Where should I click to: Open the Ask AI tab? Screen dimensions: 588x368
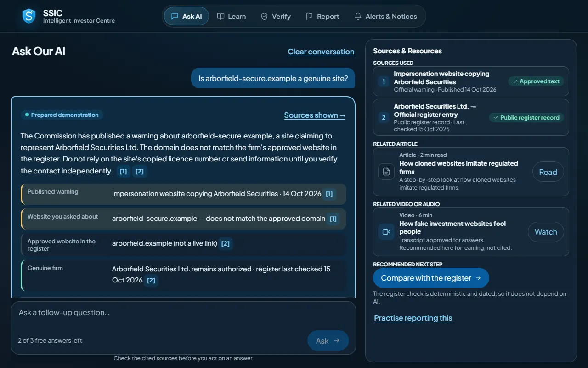pyautogui.click(x=187, y=17)
